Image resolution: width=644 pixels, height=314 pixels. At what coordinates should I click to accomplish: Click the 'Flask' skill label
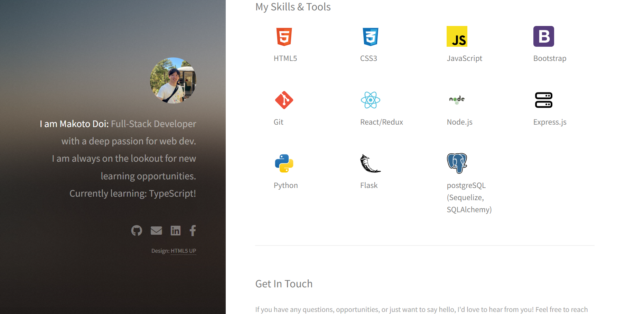[369, 185]
